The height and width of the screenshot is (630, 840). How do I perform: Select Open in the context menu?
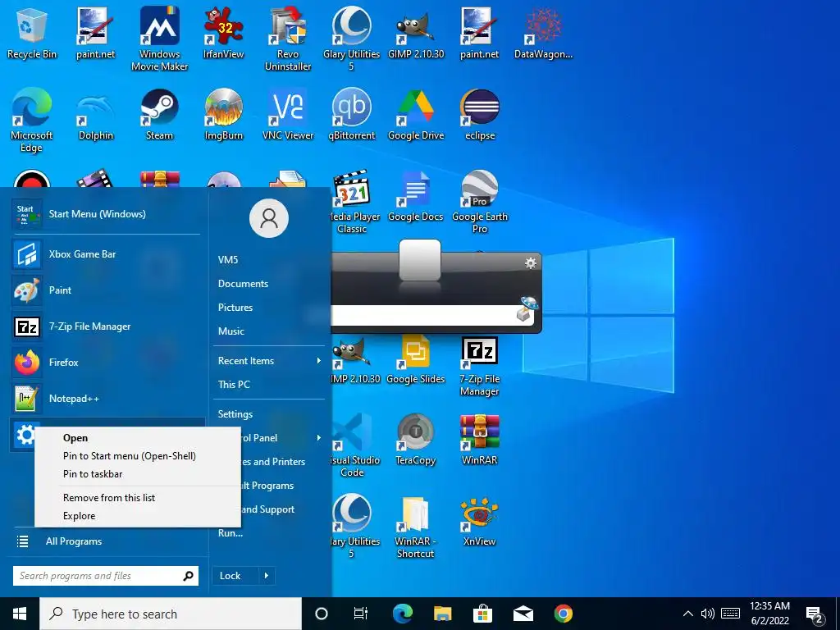pyautogui.click(x=75, y=438)
